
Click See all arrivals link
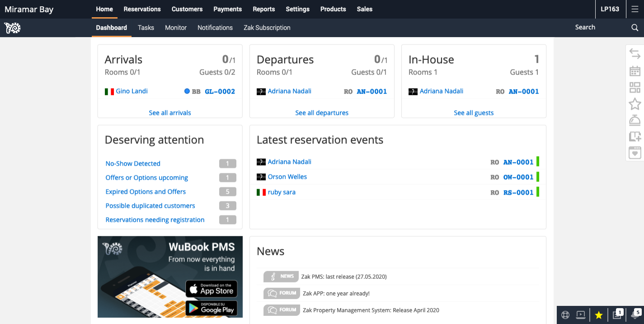point(170,113)
